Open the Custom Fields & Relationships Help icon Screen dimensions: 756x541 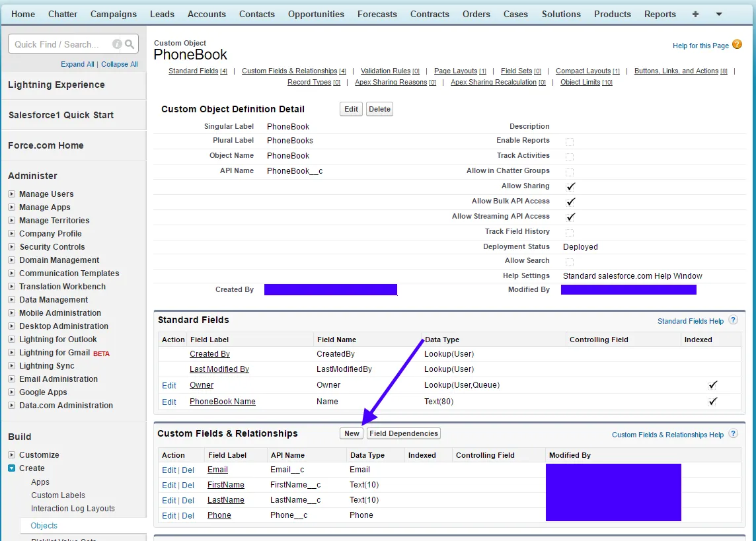[733, 434]
